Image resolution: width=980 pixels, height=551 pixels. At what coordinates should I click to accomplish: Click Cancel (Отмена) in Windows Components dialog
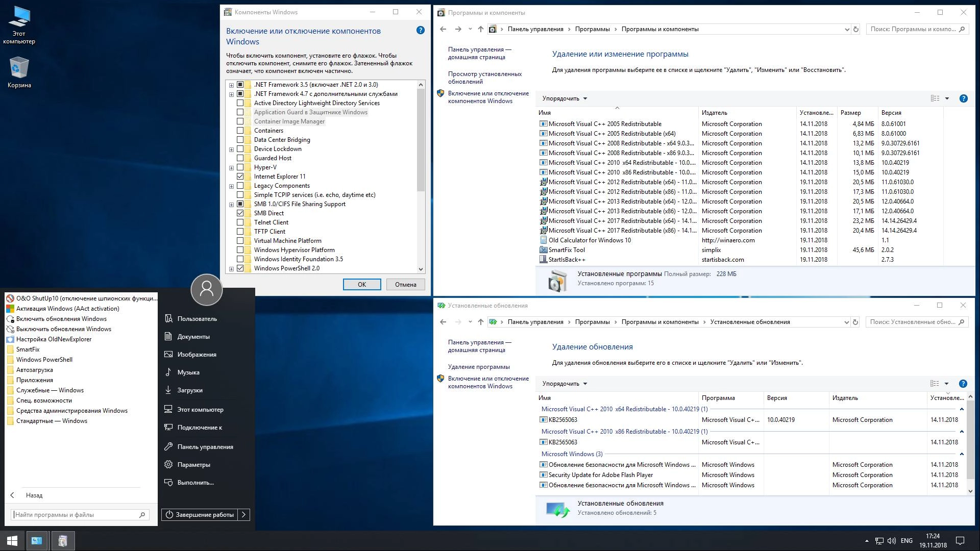pyautogui.click(x=406, y=285)
